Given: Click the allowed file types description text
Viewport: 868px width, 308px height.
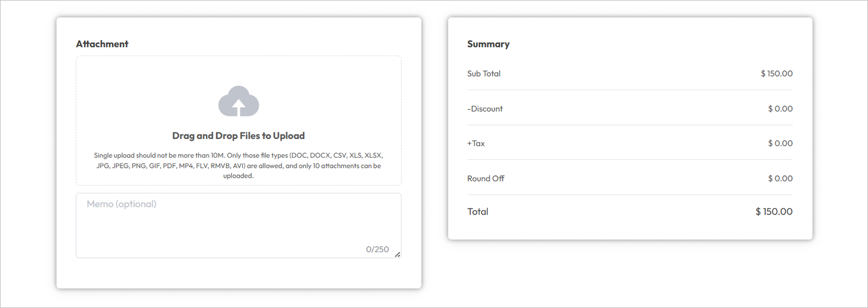Looking at the screenshot, I should click(238, 166).
